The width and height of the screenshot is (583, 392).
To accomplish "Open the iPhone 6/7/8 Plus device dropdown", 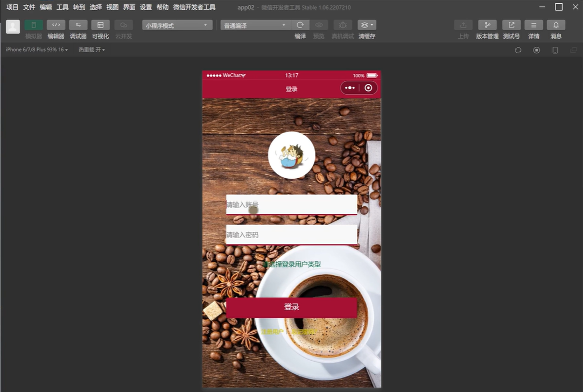I will click(37, 50).
